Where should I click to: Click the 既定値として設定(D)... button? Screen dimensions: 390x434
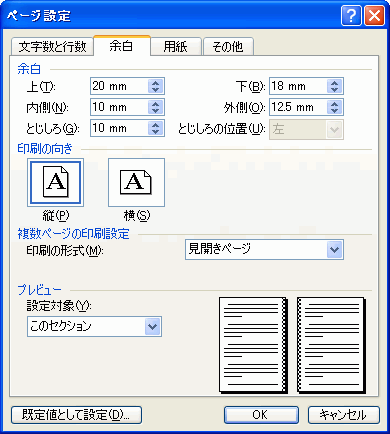[76, 415]
